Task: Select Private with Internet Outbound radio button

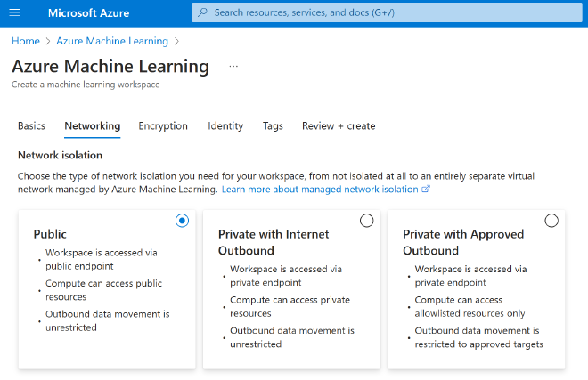Action: click(x=366, y=221)
